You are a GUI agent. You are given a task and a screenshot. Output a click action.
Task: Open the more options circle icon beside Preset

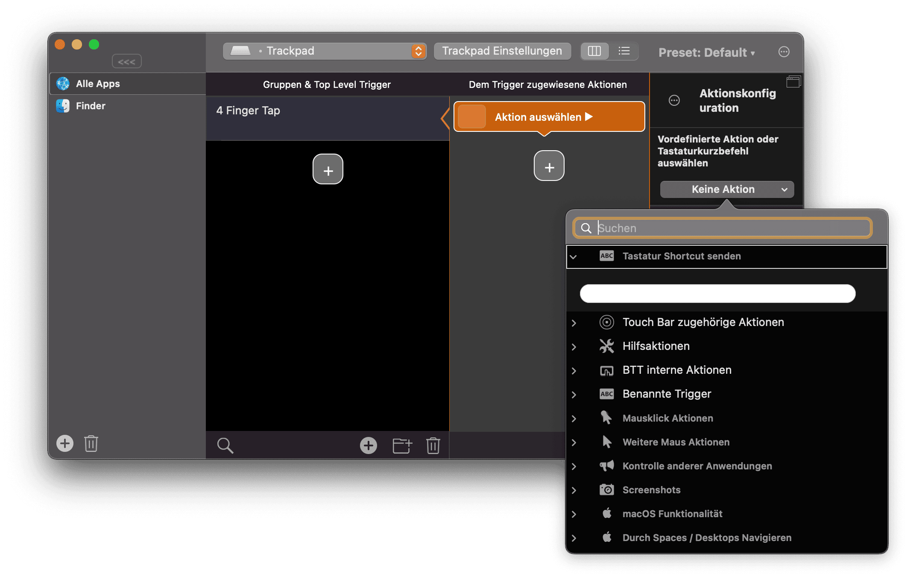(784, 52)
